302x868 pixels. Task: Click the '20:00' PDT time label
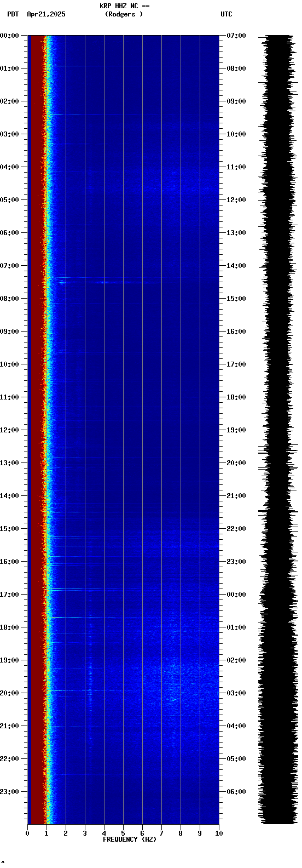(9, 693)
